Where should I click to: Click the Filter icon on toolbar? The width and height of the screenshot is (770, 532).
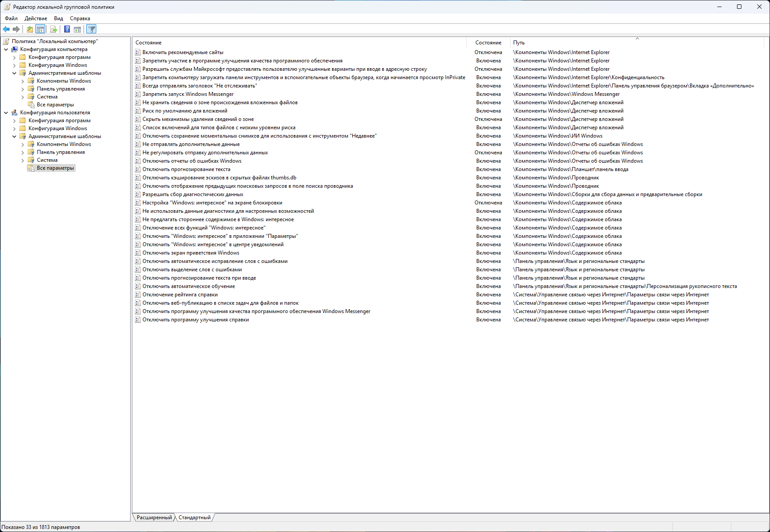pyautogui.click(x=91, y=29)
